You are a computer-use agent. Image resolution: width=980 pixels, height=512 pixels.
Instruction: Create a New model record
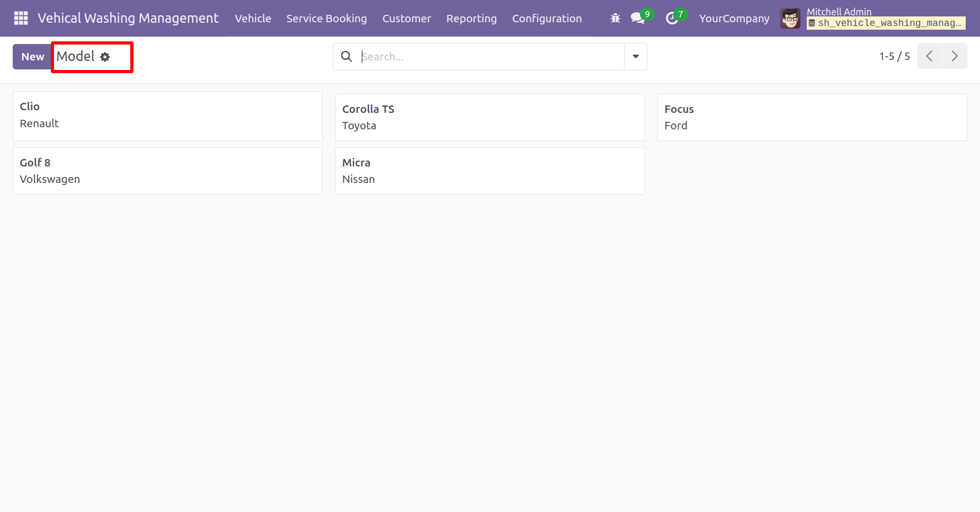point(33,57)
